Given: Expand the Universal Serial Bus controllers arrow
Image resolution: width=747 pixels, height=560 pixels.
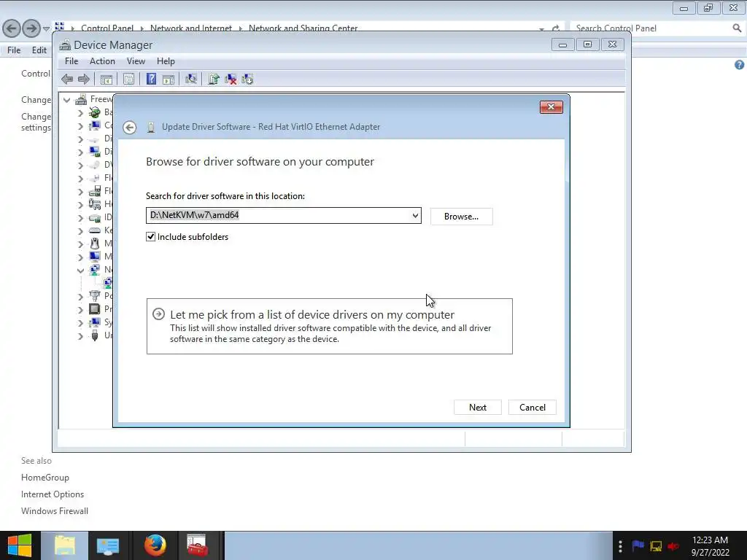Looking at the screenshot, I should click(x=80, y=335).
